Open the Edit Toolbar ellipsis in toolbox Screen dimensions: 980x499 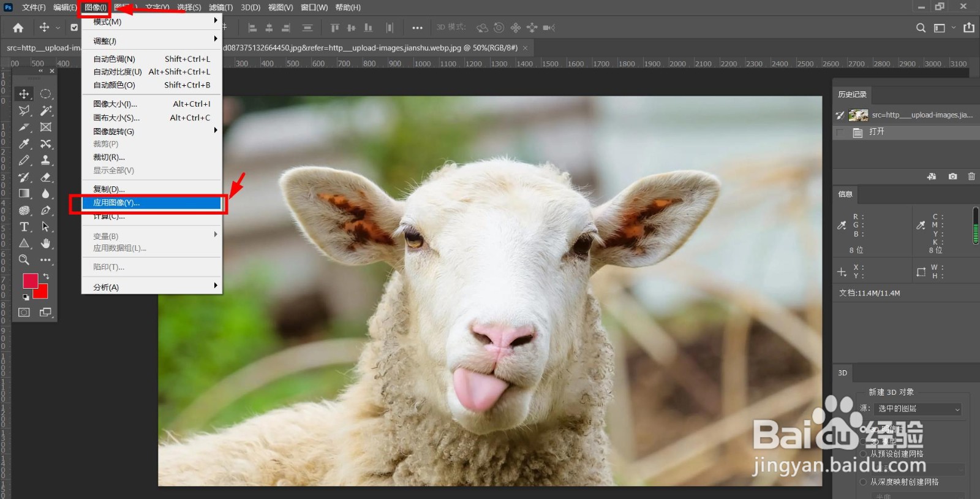(x=46, y=260)
